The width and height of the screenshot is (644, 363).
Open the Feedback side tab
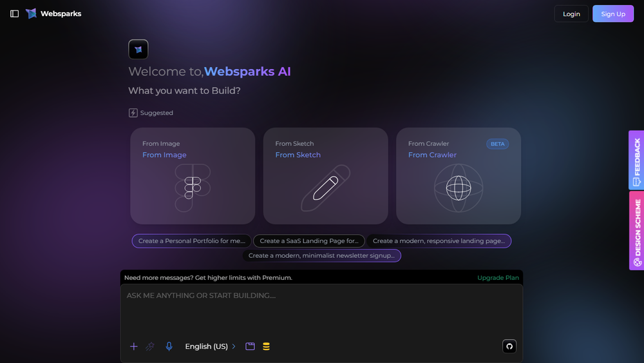click(636, 160)
